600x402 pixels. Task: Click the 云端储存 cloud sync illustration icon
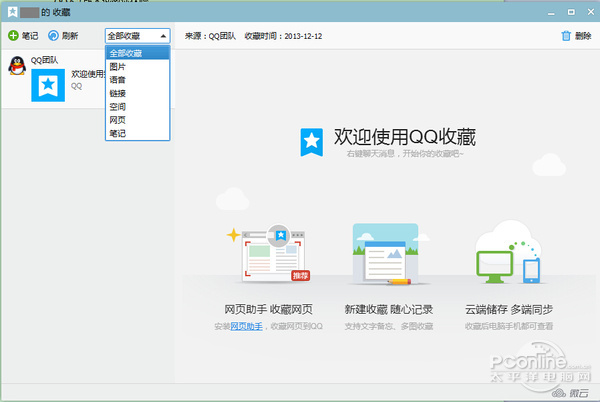tap(509, 252)
